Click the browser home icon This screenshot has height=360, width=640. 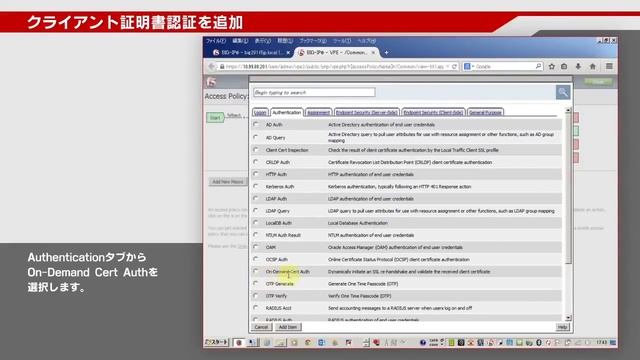pos(593,66)
